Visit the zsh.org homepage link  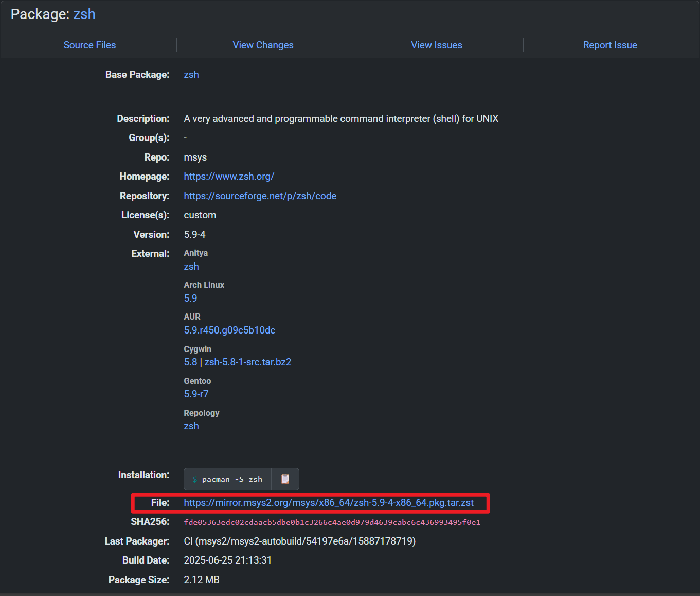(x=229, y=177)
